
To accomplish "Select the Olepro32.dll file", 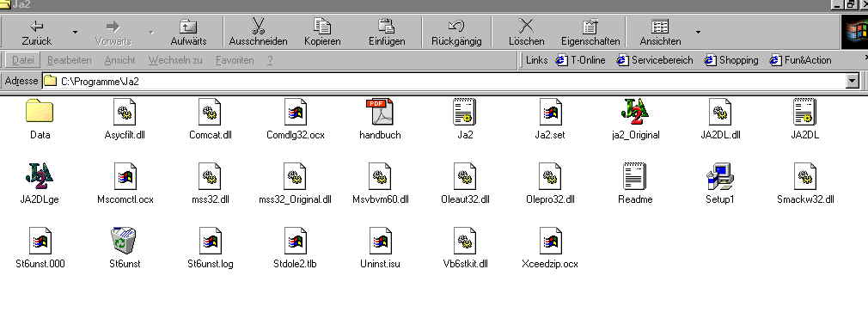I will point(550,183).
